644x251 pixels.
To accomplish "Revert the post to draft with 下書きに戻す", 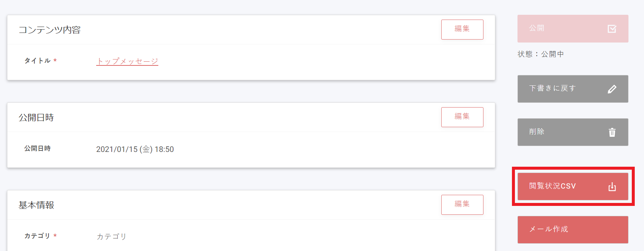I will (573, 89).
